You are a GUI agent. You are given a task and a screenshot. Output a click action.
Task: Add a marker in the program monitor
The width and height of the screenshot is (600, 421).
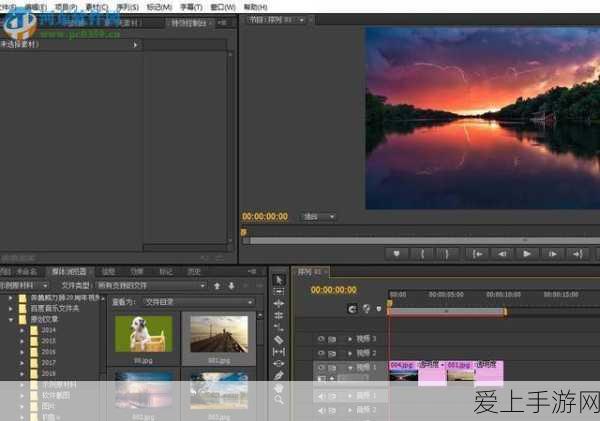[396, 254]
